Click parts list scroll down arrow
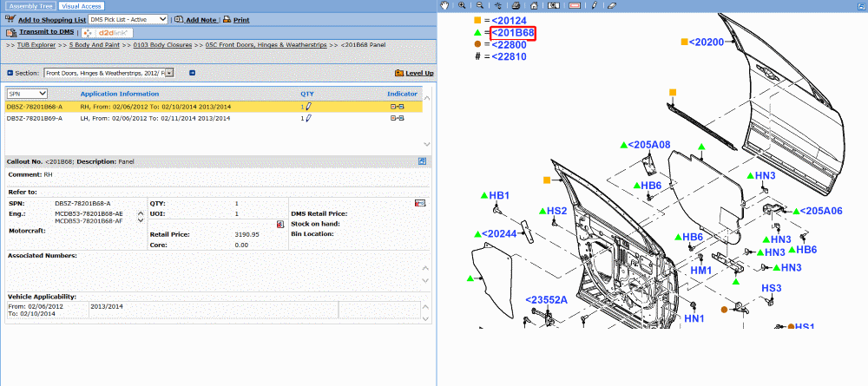 426,144
